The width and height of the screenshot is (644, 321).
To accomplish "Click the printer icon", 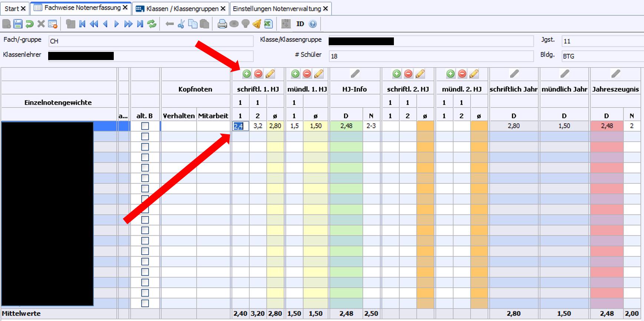I will tap(222, 24).
